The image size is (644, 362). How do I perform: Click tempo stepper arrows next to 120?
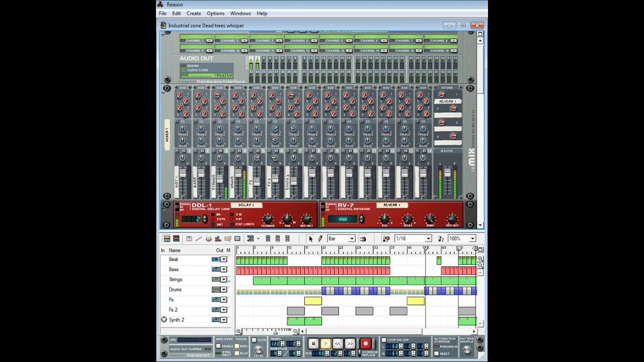point(283,343)
